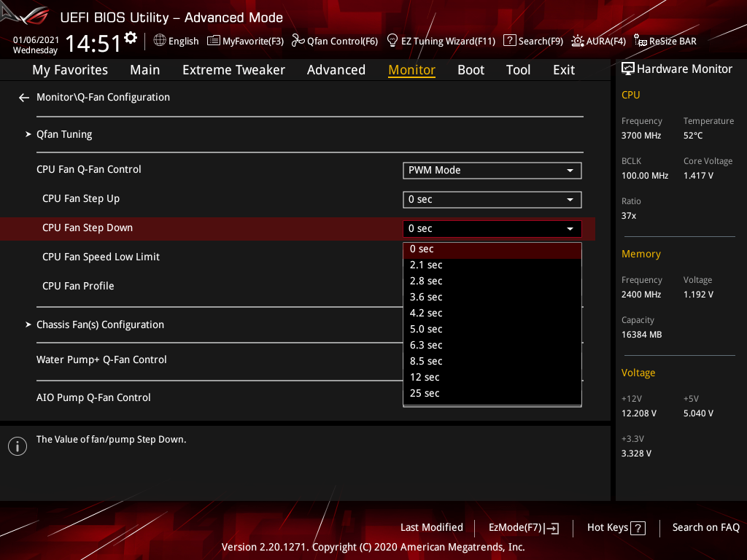Select Water Pump+ Q-Fan Control row

[x=101, y=360]
